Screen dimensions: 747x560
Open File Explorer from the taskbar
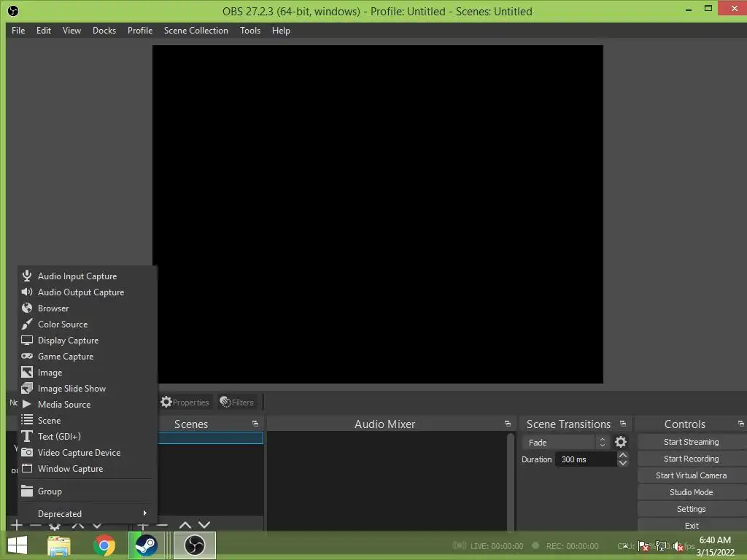click(59, 545)
